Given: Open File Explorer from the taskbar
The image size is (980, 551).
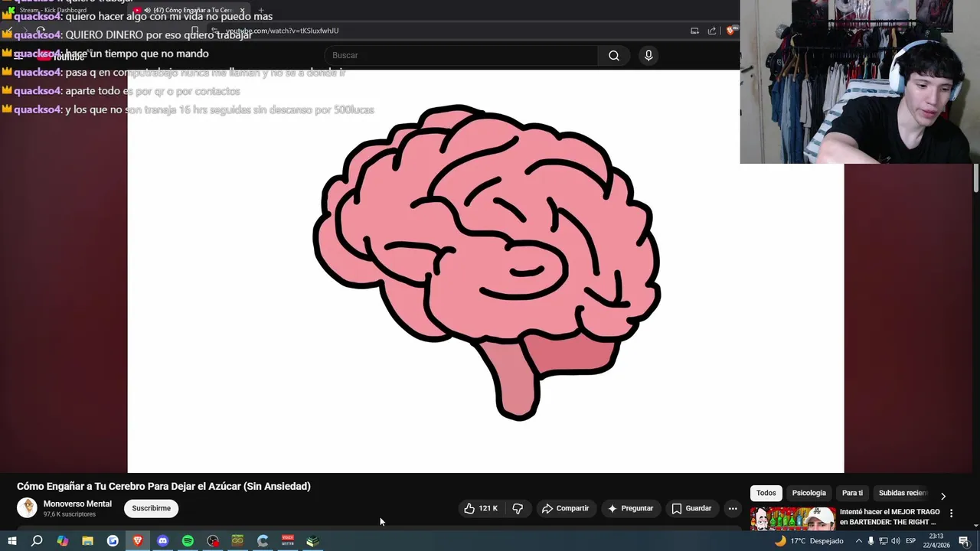Looking at the screenshot, I should [87, 541].
